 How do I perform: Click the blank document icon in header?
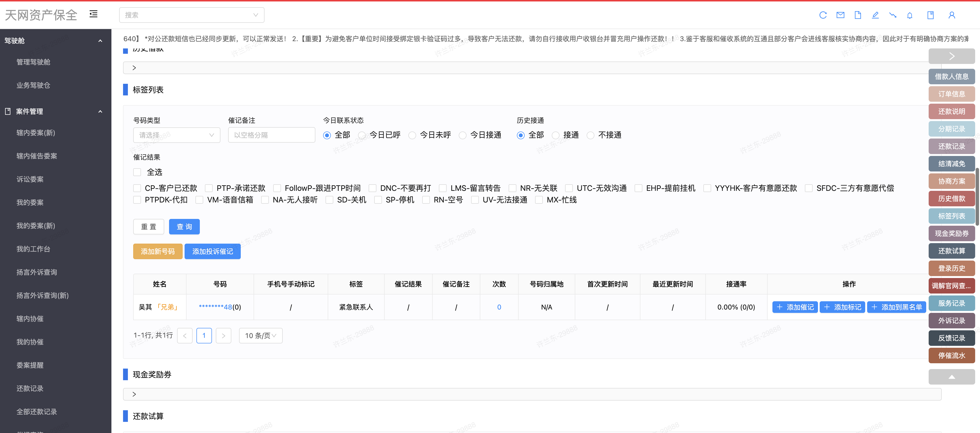point(858,15)
